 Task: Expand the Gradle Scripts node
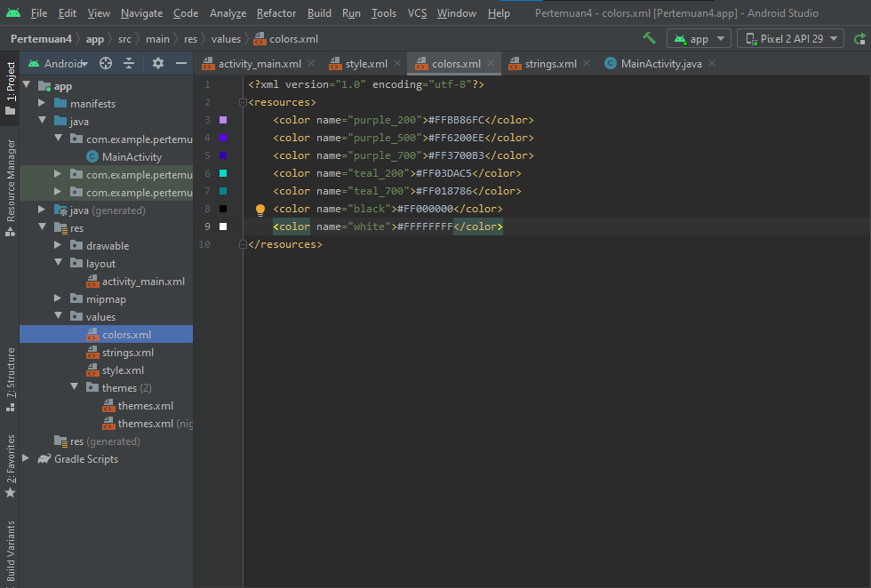tap(26, 458)
